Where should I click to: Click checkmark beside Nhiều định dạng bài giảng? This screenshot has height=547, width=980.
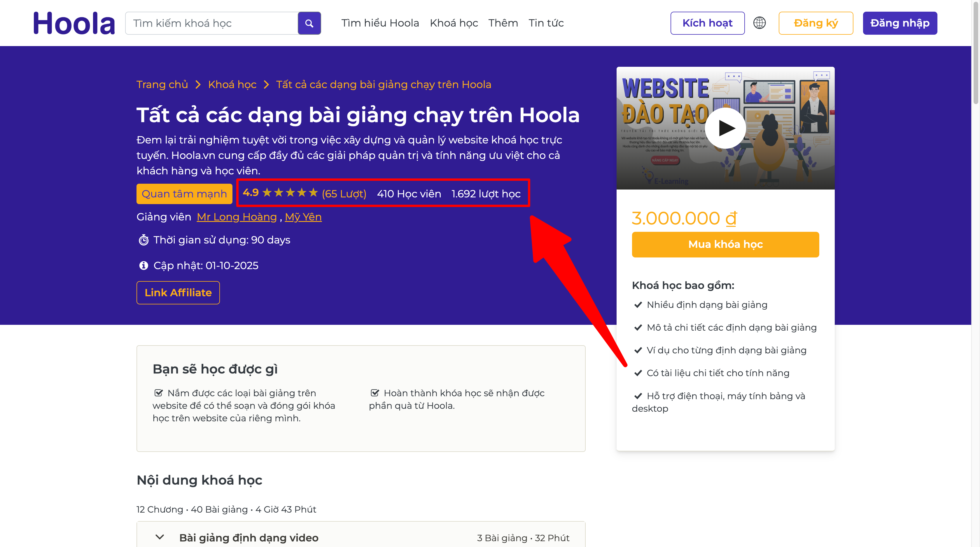[x=638, y=305]
